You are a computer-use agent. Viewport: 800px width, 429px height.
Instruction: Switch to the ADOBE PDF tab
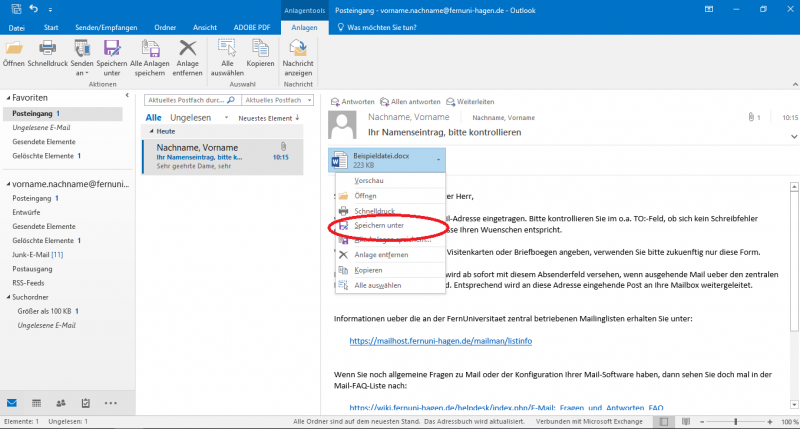(252, 28)
